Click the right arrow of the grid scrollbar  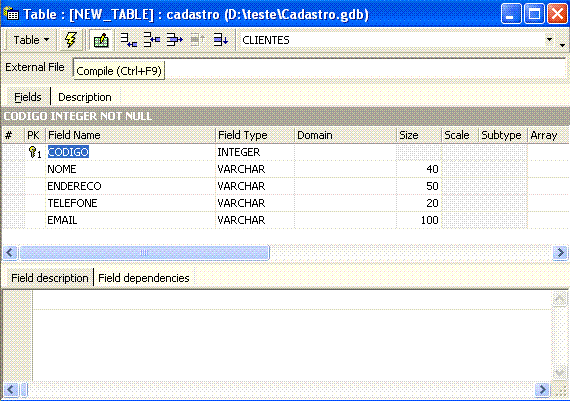[x=560, y=252]
